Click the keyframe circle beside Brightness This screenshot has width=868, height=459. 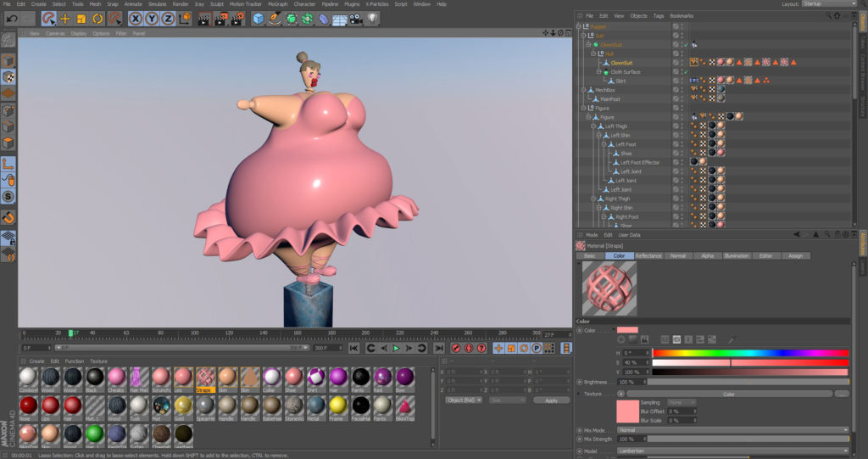(x=580, y=382)
